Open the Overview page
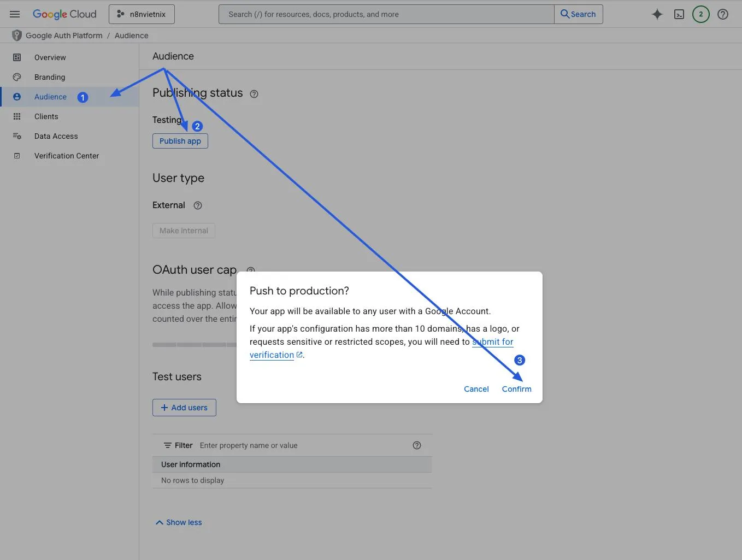The width and height of the screenshot is (742, 560). (50, 57)
